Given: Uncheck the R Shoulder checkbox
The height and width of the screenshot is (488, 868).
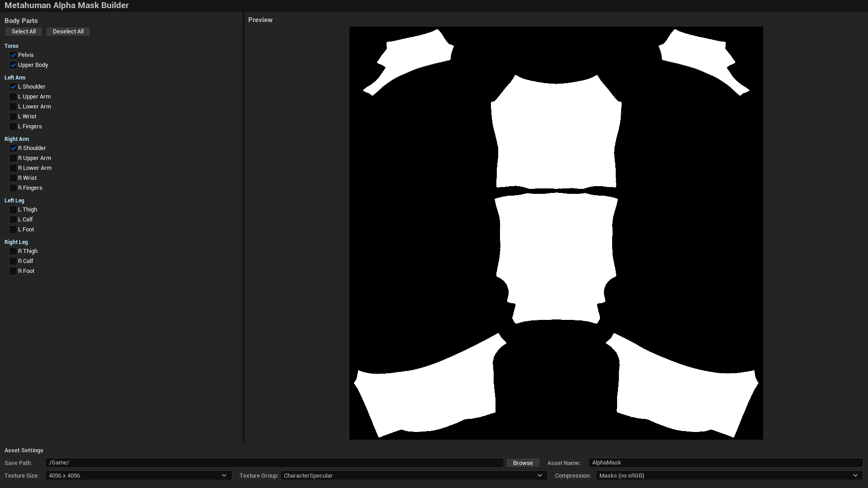Looking at the screenshot, I should 13,148.
